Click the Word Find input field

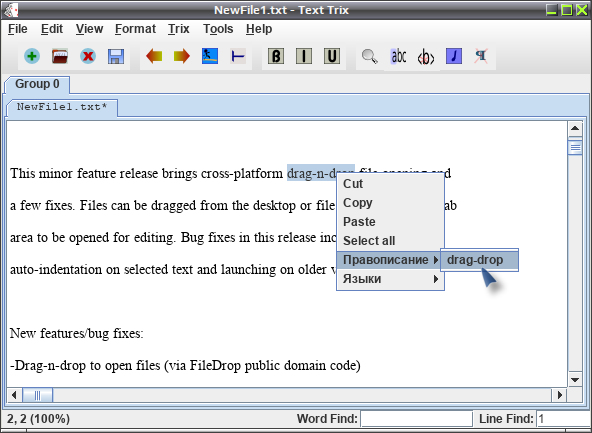pos(416,419)
